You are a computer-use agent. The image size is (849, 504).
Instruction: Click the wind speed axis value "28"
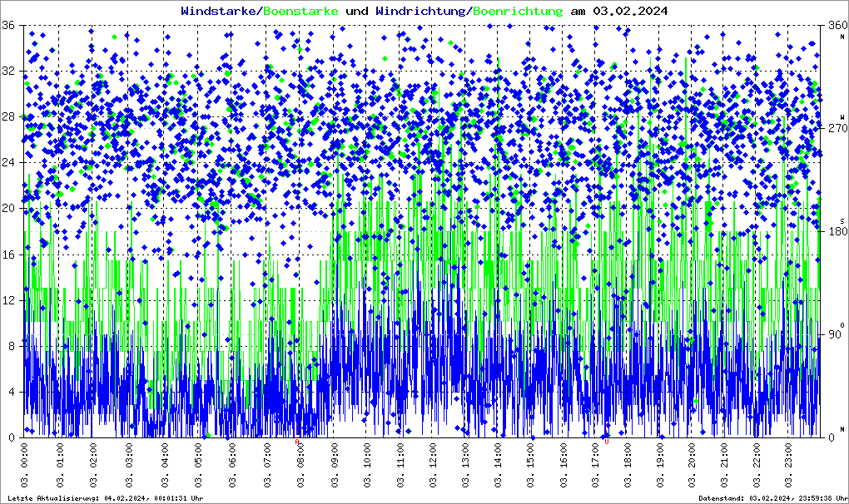(x=8, y=116)
